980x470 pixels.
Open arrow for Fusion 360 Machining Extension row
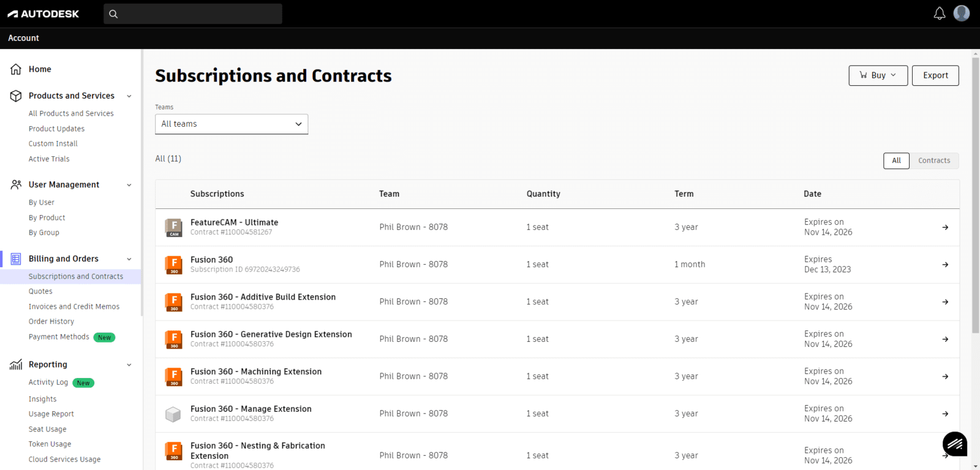click(x=945, y=377)
